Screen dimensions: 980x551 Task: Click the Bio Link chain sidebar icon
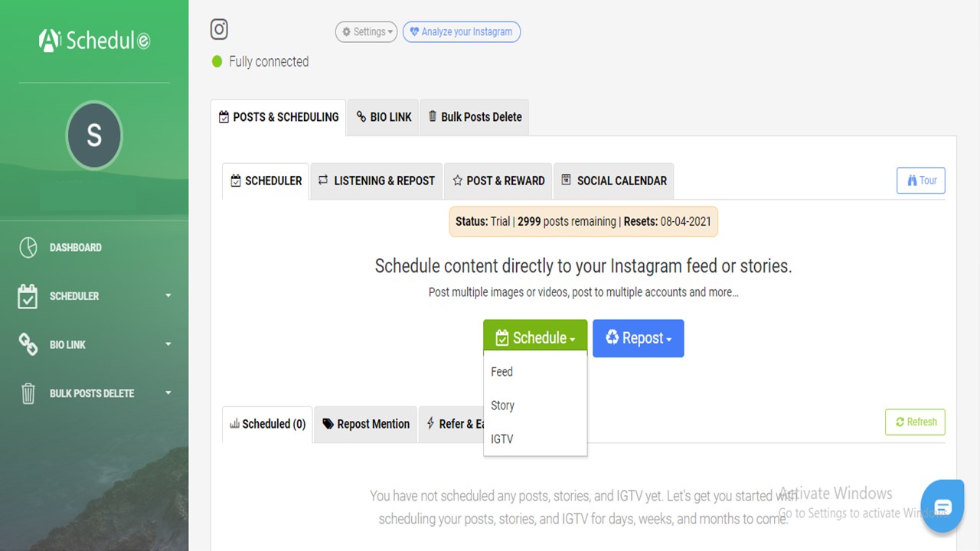(28, 345)
